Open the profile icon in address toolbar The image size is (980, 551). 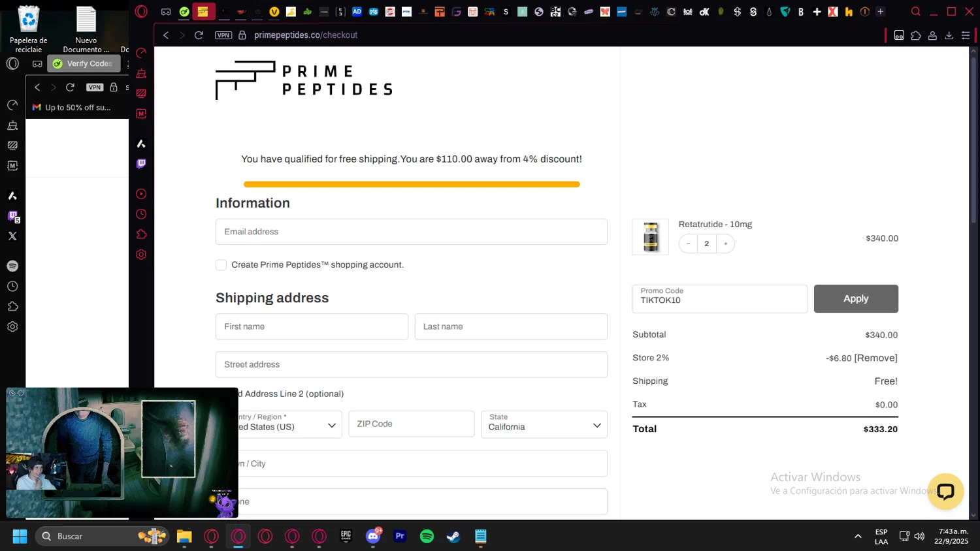point(932,35)
